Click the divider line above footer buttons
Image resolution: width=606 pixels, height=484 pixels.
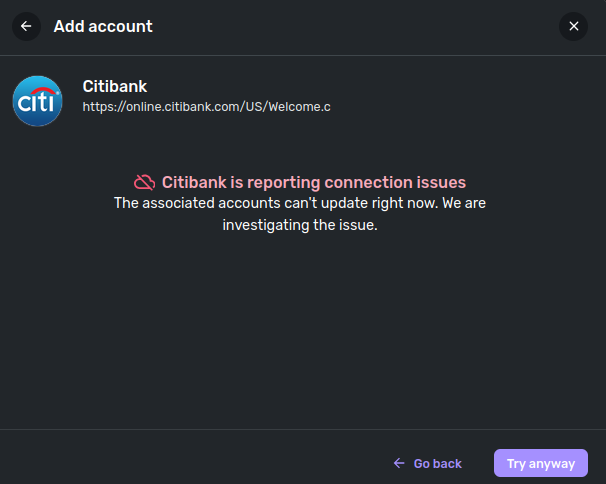[303, 429]
